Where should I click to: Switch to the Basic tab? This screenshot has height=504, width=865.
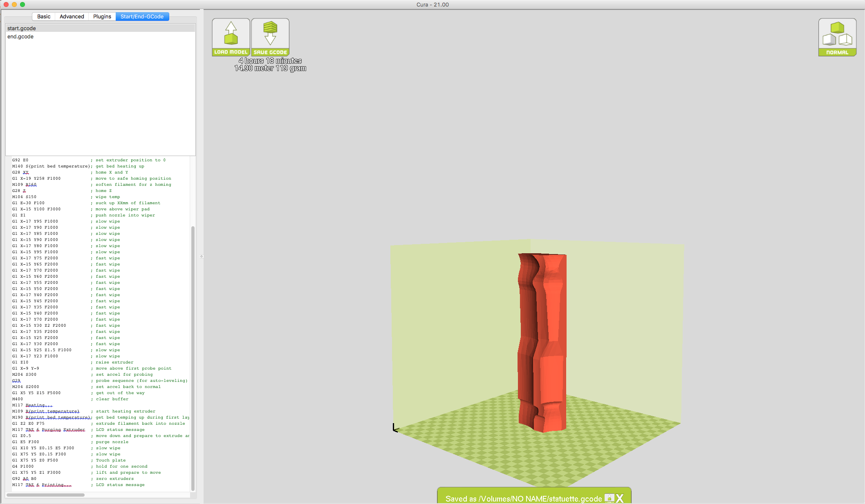[x=44, y=16]
